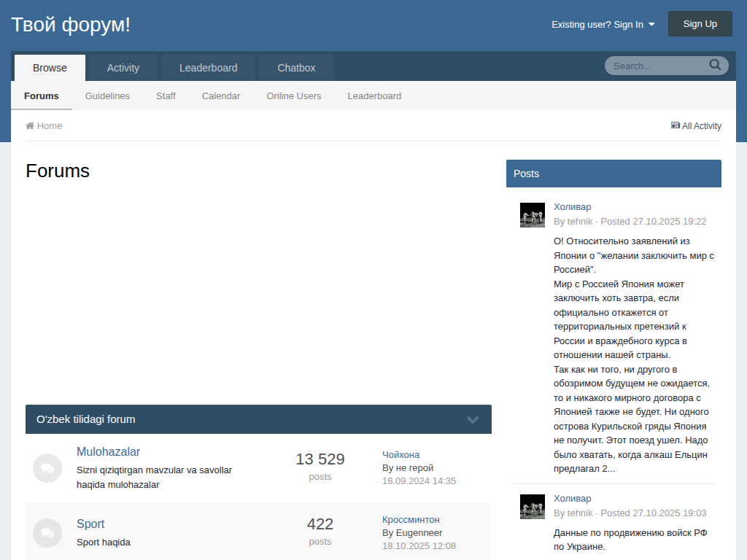Collapse the O'zbek tilidagi forum category

tap(473, 420)
